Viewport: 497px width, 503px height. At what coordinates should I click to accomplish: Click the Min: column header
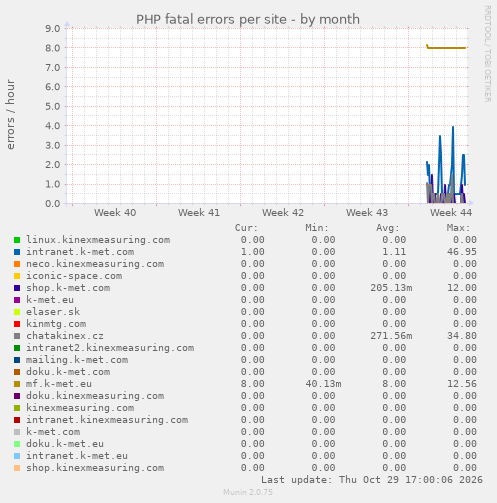pyautogui.click(x=317, y=228)
